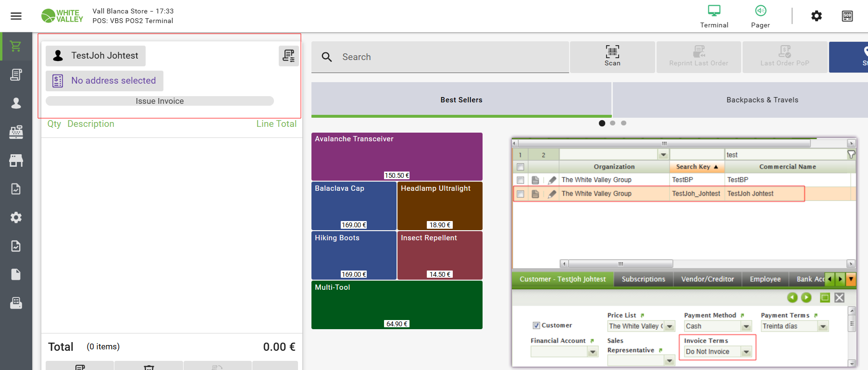The width and height of the screenshot is (868, 370).
Task: Click the Scan button
Action: point(612,57)
